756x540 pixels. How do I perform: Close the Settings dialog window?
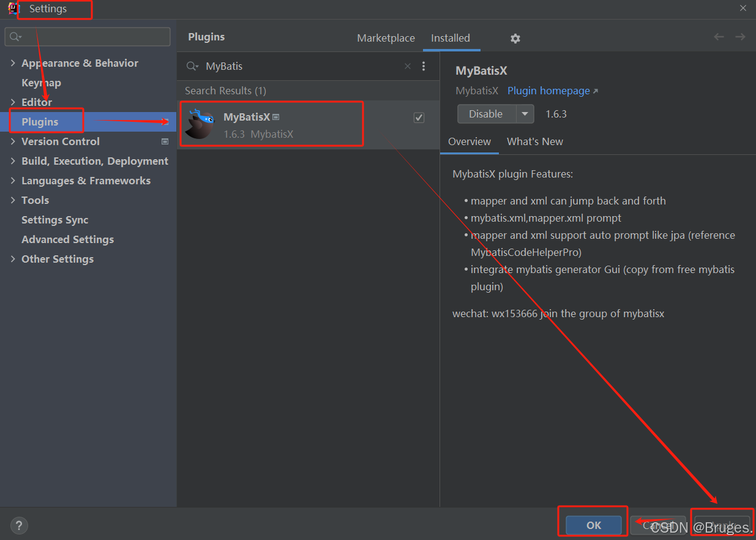[743, 8]
